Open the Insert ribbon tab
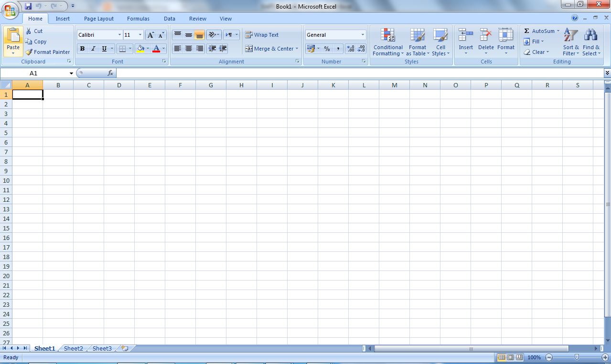Screen dimensions: 611x364 point(63,19)
